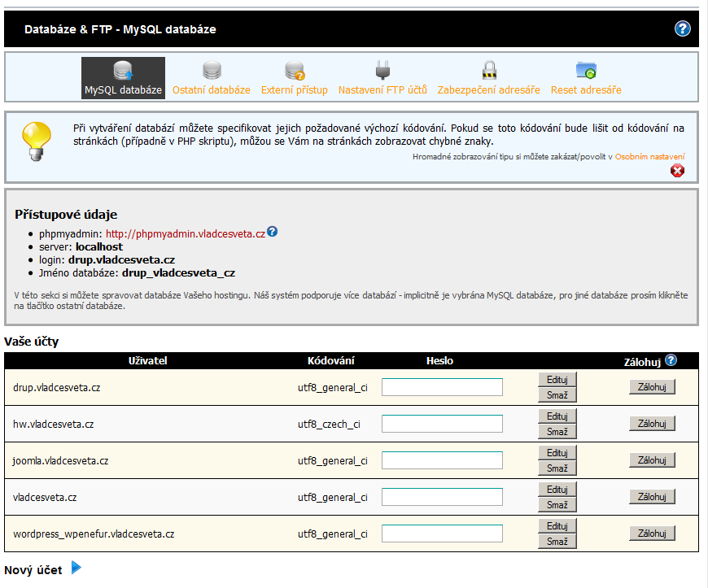Screen dimensions: 708x588
Task: Dismiss the tip with the red X
Action: point(678,171)
